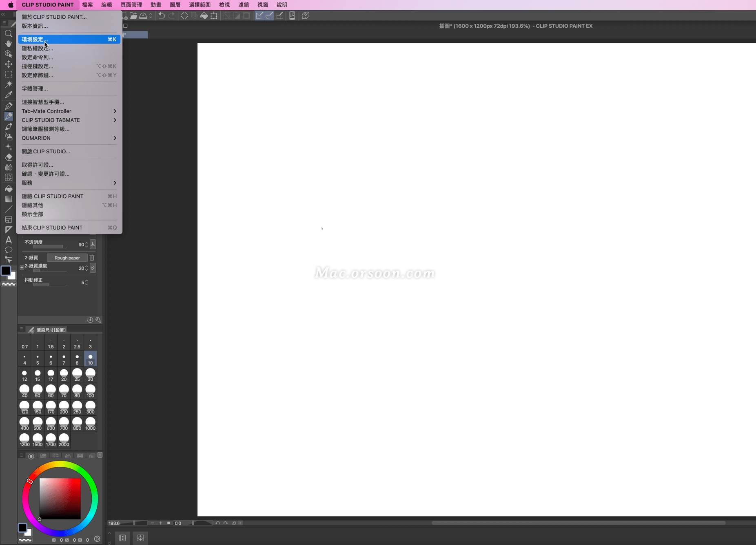Select the Hand navigation tool
Image resolution: width=756 pixels, height=545 pixels.
pos(8,44)
